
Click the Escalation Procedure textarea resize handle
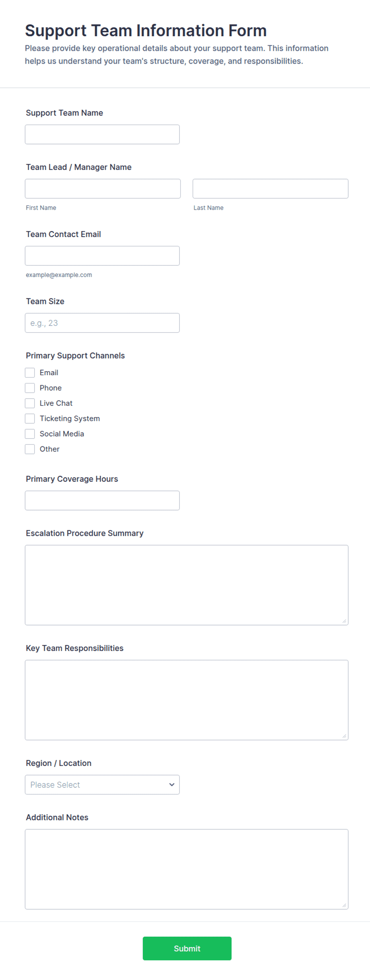(x=345, y=622)
